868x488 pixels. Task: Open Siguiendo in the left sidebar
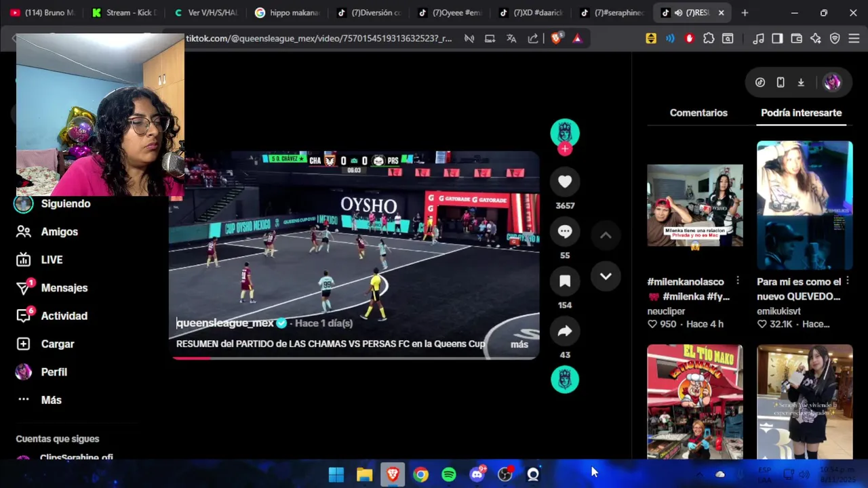pyautogui.click(x=53, y=203)
